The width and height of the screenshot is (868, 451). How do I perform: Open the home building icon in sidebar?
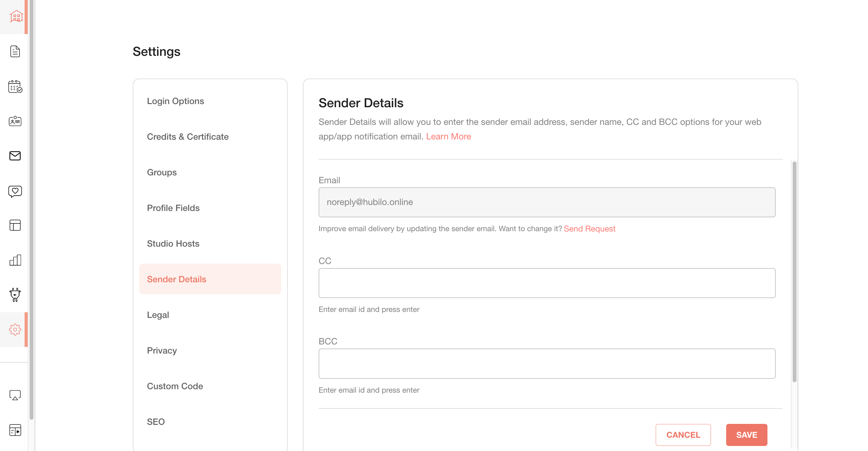coord(15,16)
